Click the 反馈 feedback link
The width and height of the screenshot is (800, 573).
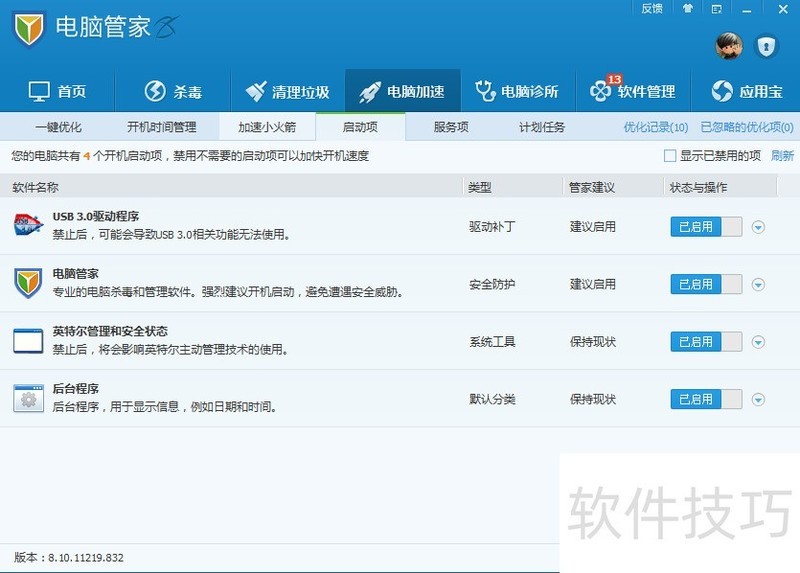click(x=652, y=9)
